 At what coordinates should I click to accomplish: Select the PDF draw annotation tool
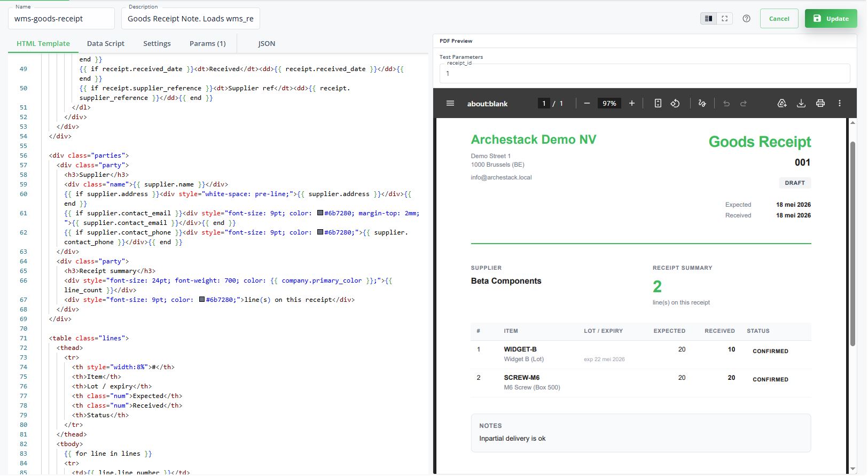[702, 103]
